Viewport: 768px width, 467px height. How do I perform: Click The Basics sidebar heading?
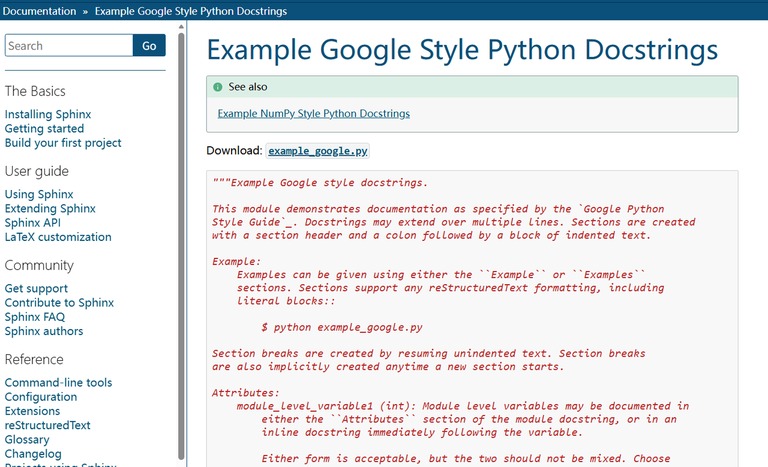(35, 91)
